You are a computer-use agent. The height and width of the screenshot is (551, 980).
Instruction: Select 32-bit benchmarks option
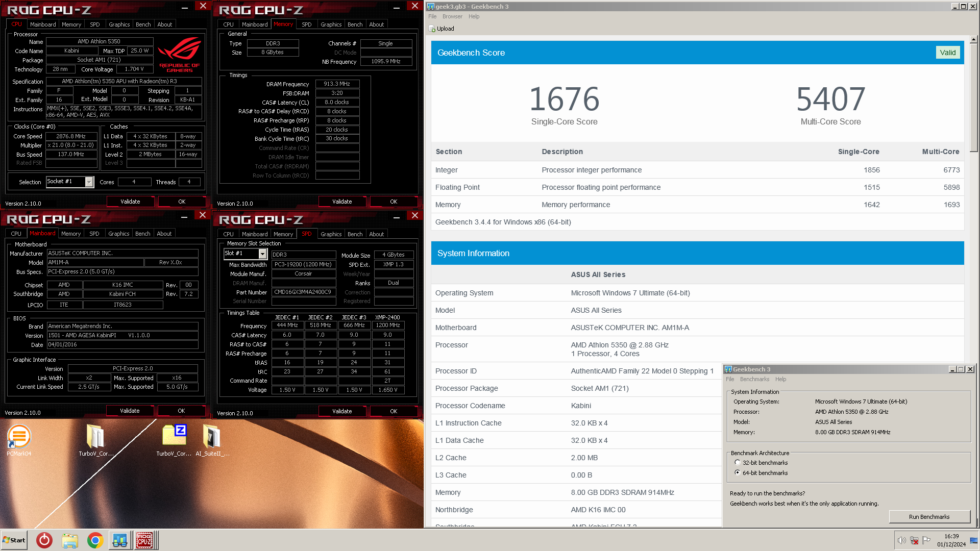737,463
